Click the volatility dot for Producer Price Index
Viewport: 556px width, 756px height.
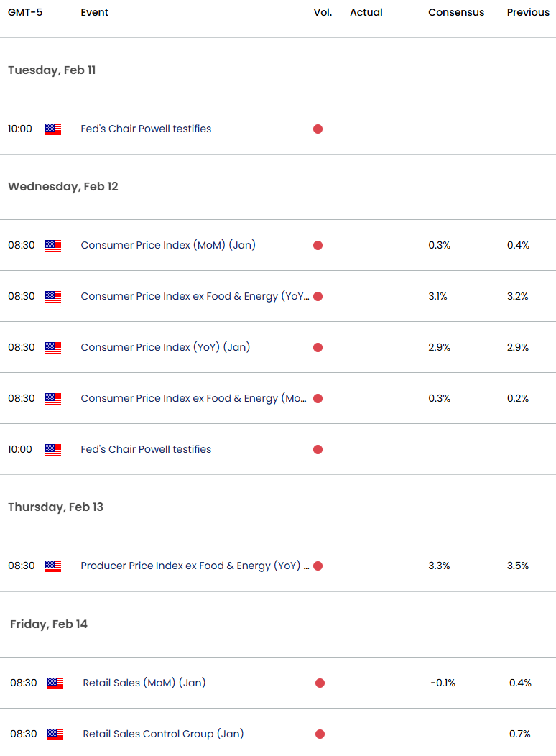point(318,566)
